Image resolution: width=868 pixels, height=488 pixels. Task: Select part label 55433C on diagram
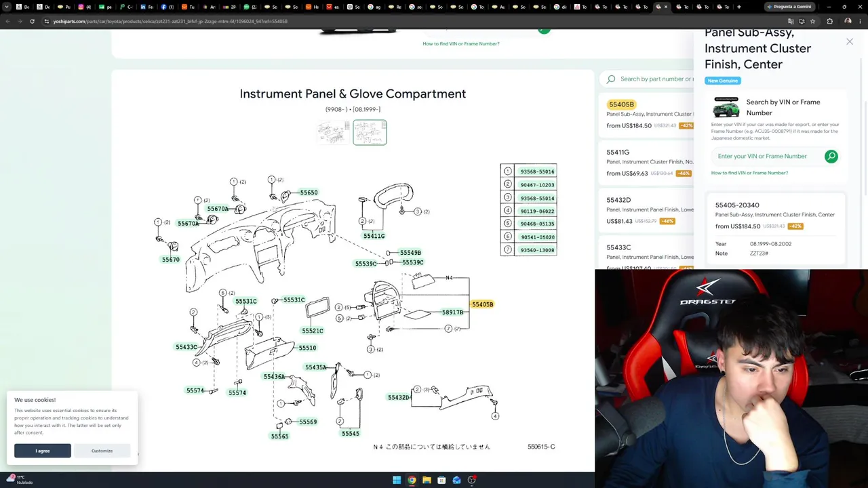[186, 347]
